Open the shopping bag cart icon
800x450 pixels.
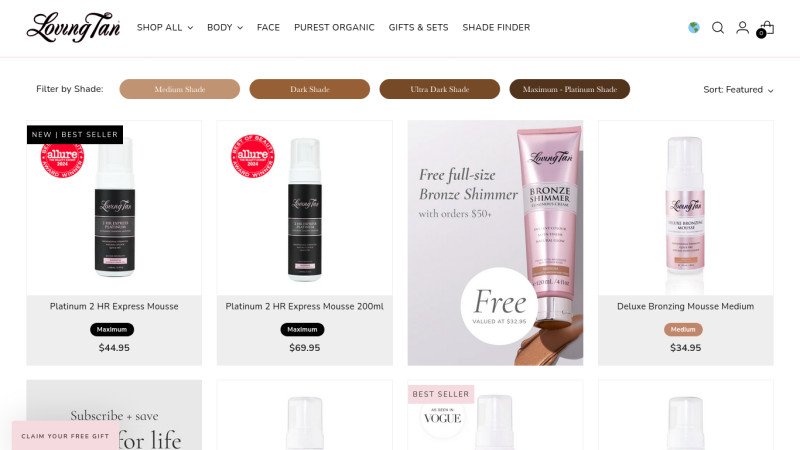pyautogui.click(x=766, y=29)
